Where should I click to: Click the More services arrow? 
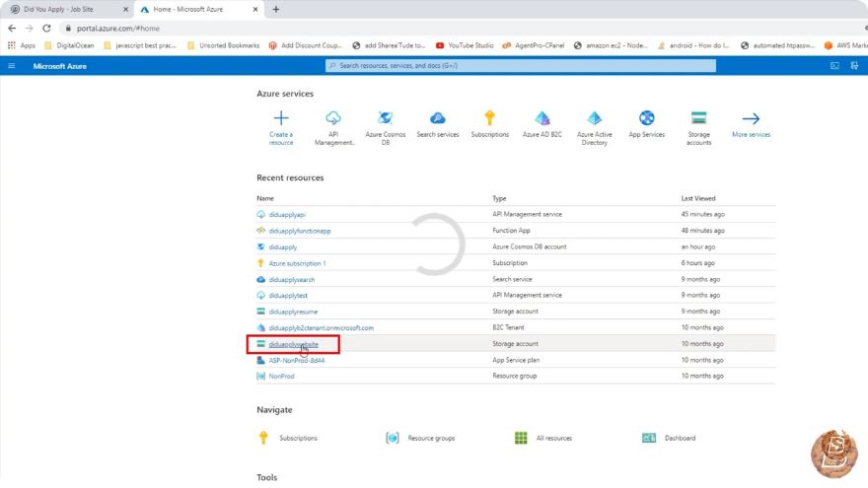[751, 118]
